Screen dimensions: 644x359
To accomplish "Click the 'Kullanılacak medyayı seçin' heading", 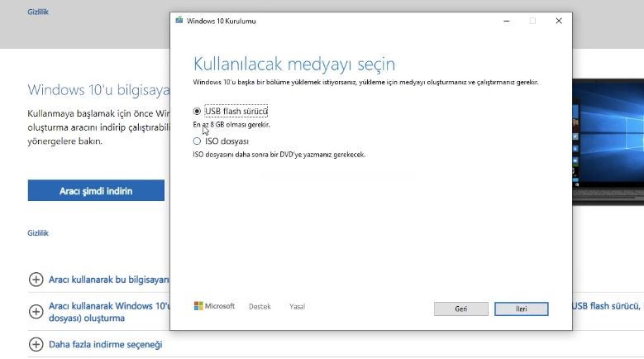I will [294, 64].
